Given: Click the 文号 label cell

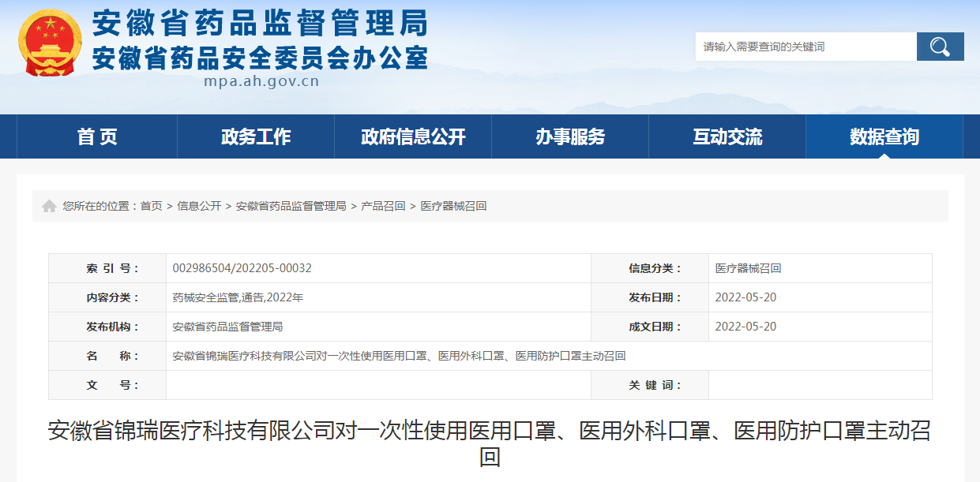Looking at the screenshot, I should point(107,385).
